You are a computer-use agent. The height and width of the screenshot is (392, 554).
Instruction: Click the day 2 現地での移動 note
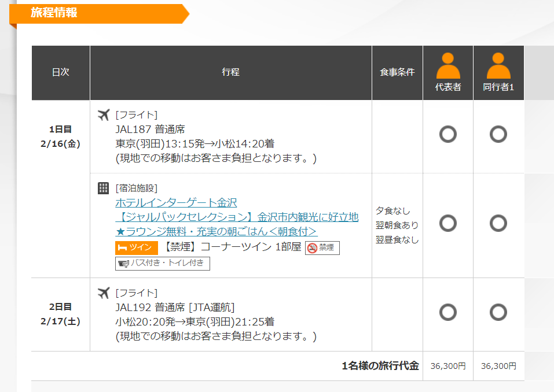tap(216, 336)
